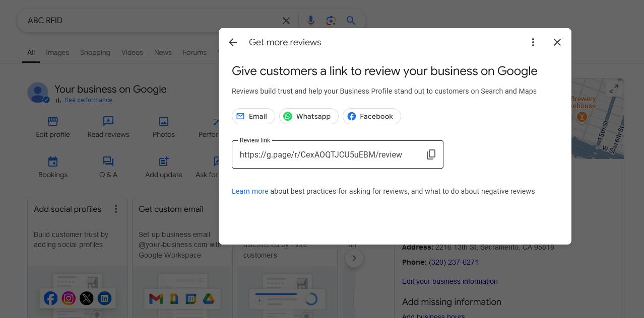Click the Review link URL field

pyautogui.click(x=328, y=155)
